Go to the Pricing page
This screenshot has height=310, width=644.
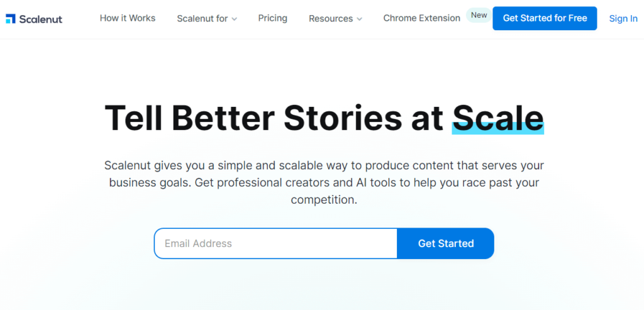click(x=273, y=18)
